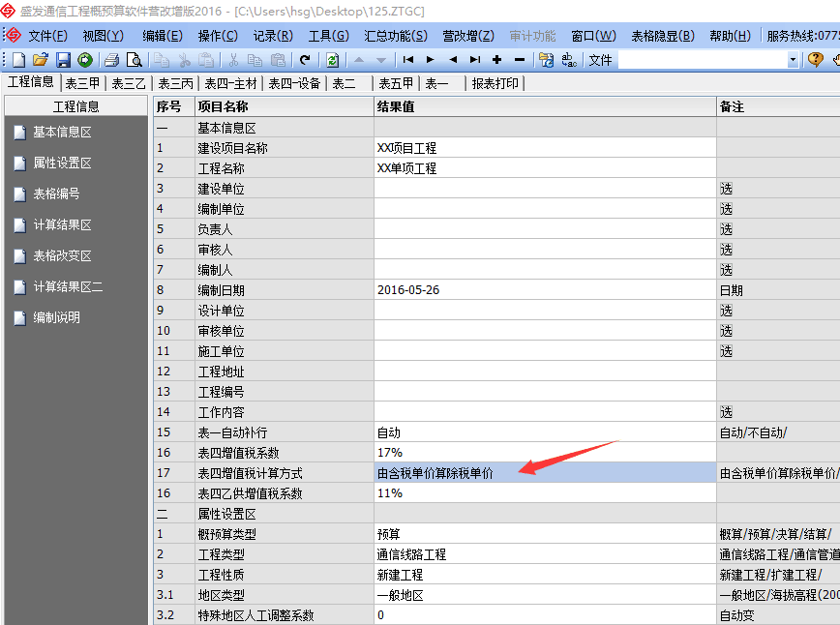This screenshot has width=840, height=625.
Task: Open the 工具(G) menu
Action: click(x=328, y=36)
